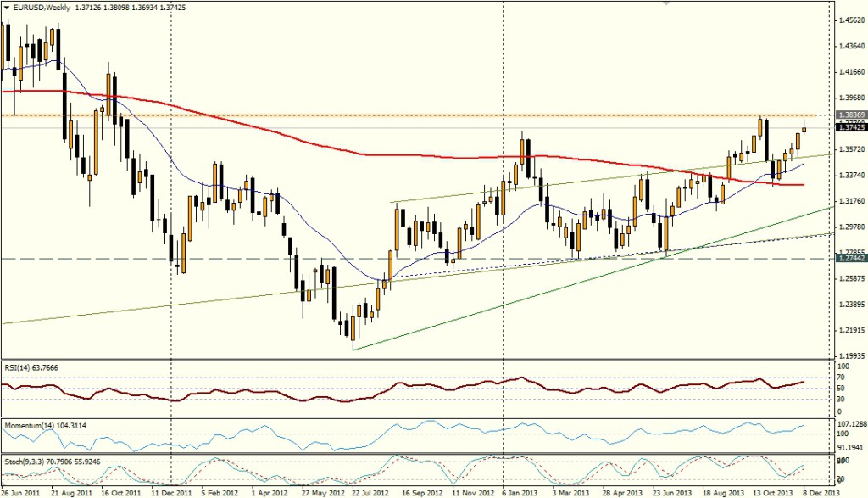Click the latest weekly candle
Screen dimensions: 868x498
(804, 127)
